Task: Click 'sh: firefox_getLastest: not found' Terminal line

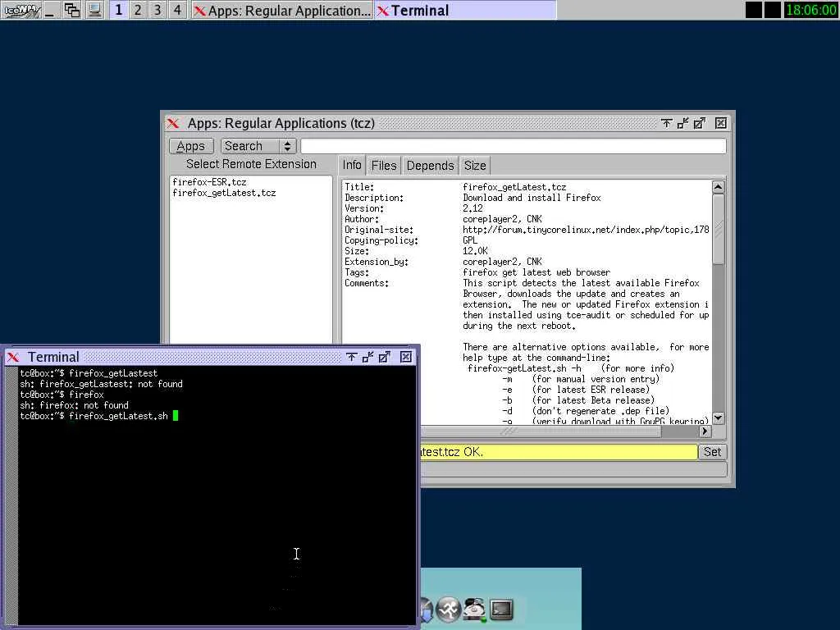Action: [101, 384]
